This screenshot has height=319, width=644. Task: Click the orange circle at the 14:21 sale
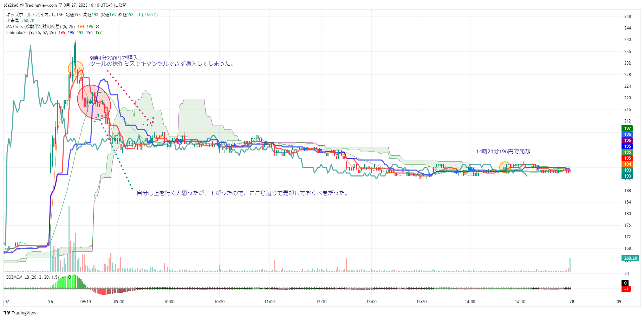point(505,167)
